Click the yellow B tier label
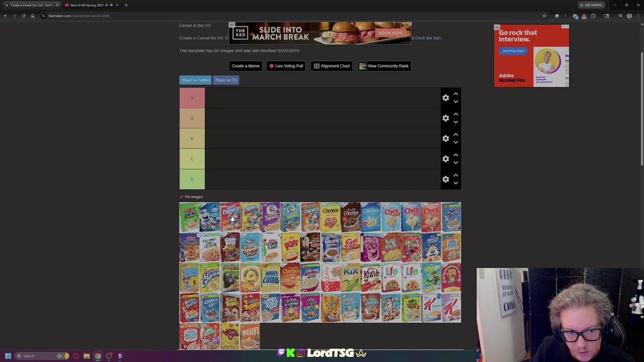The image size is (644, 362). (x=192, y=139)
